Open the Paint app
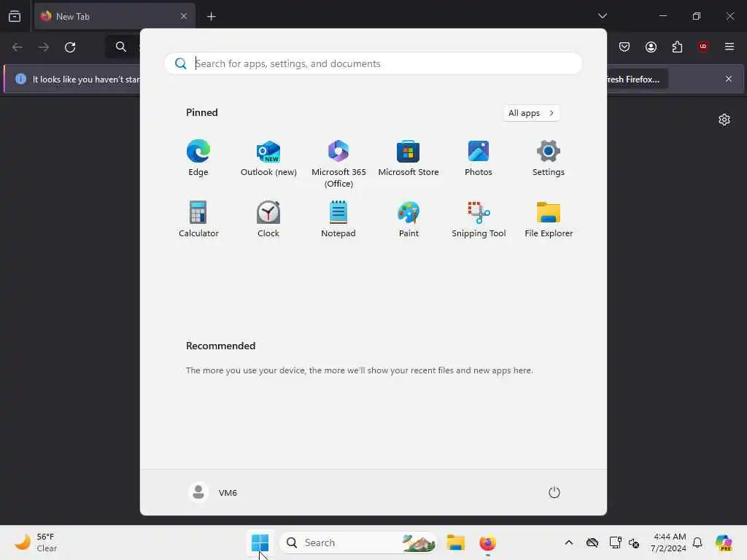Viewport: 747px width, 560px height. click(x=409, y=219)
